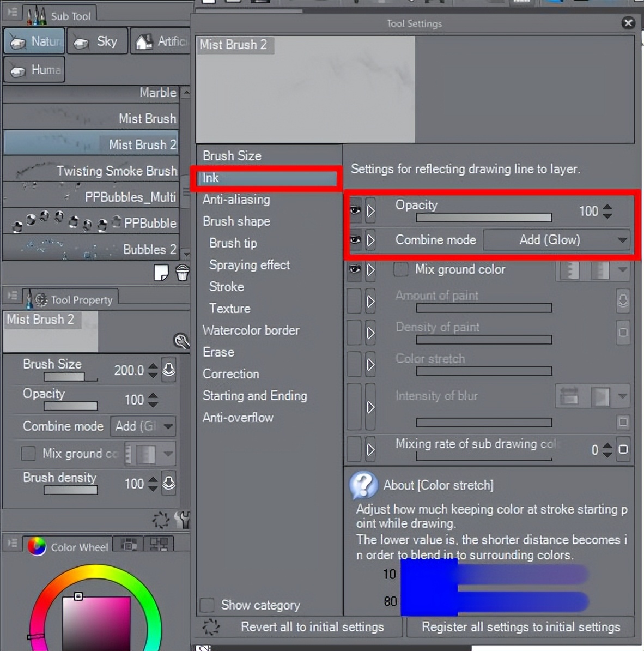Open sub tool detail wrench icon below Brush density
644x651 pixels.
[182, 520]
